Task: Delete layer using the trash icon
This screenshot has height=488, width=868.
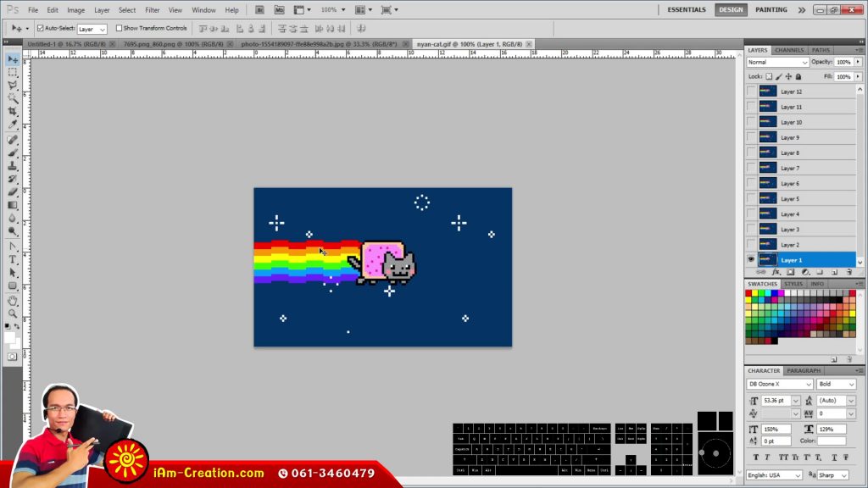Action: coord(849,272)
